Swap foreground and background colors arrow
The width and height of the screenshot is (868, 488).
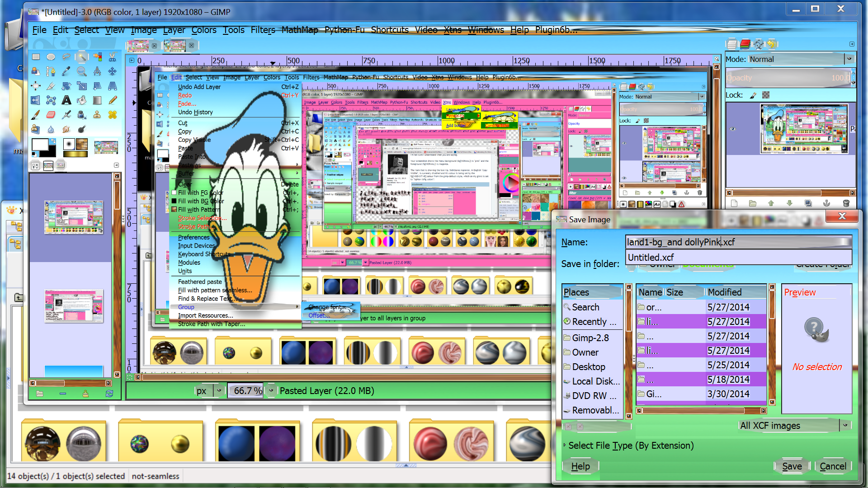point(53,141)
